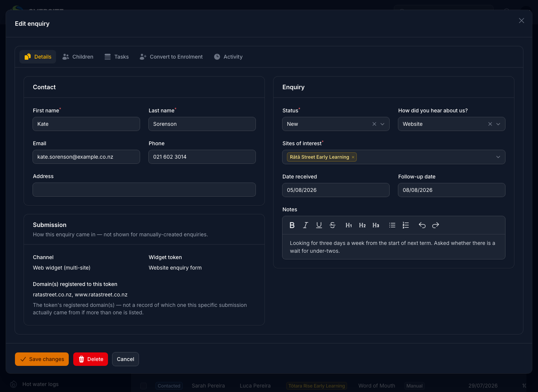Remove Rātā Street Early Learning tag
Viewport: 538px width, 392px height.
point(353,157)
